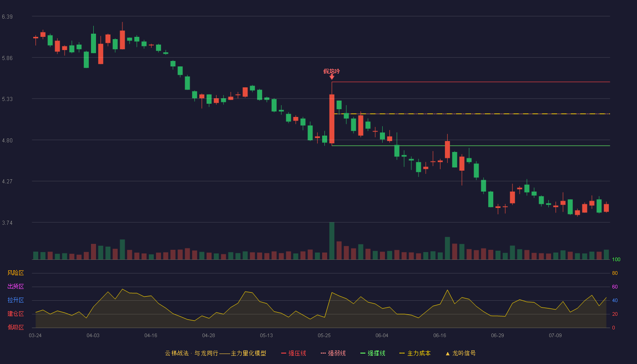Click the green 强撑线 horizontal line

coord(471,146)
